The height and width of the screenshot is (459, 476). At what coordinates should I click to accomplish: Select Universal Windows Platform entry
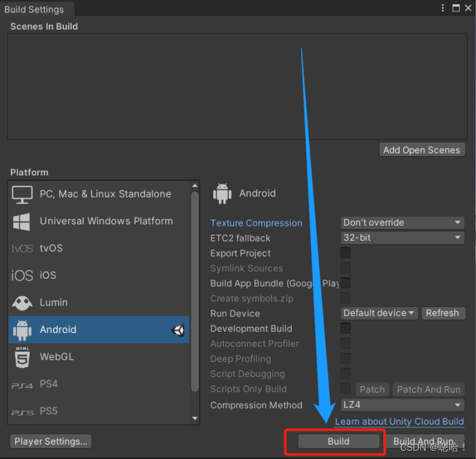point(98,221)
